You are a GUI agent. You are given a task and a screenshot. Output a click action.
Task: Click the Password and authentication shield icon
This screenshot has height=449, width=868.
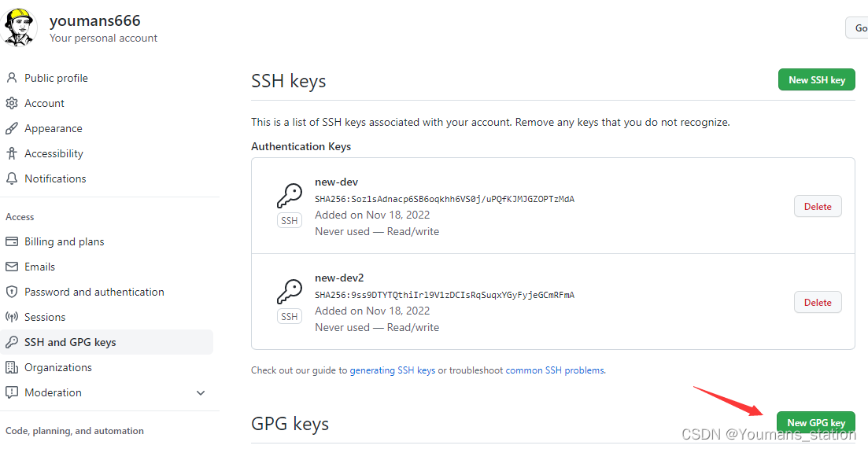[x=12, y=292]
